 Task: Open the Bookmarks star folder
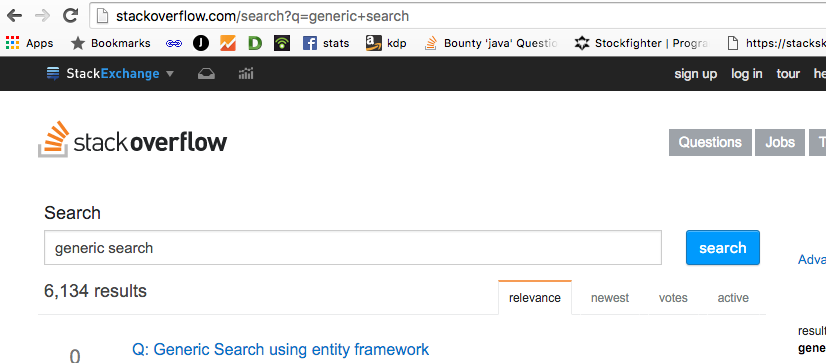click(x=111, y=43)
